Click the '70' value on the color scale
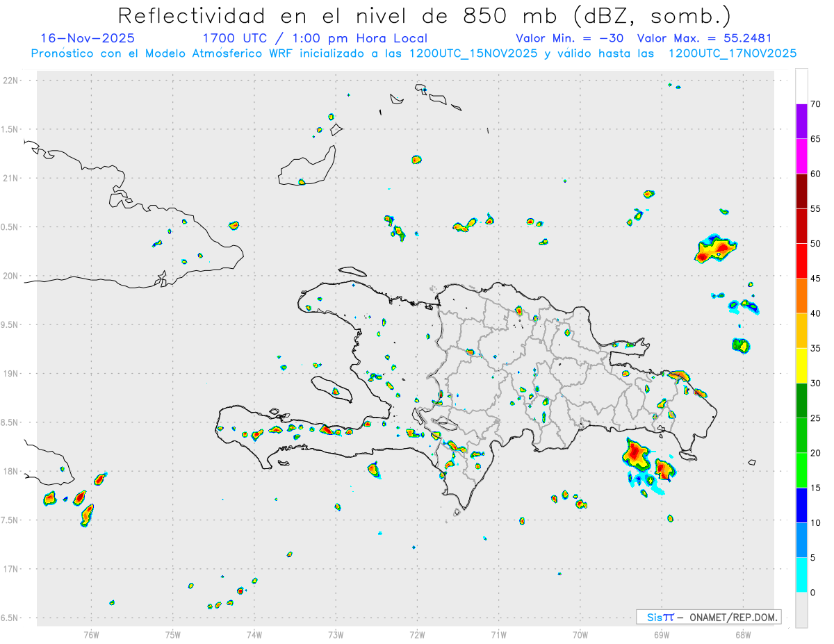This screenshot has height=644, width=834. tap(816, 104)
